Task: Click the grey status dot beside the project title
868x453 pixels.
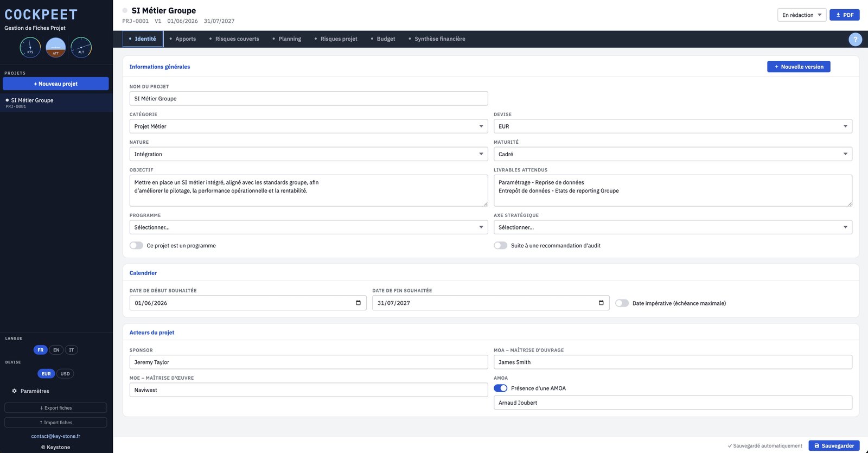Action: tap(125, 10)
